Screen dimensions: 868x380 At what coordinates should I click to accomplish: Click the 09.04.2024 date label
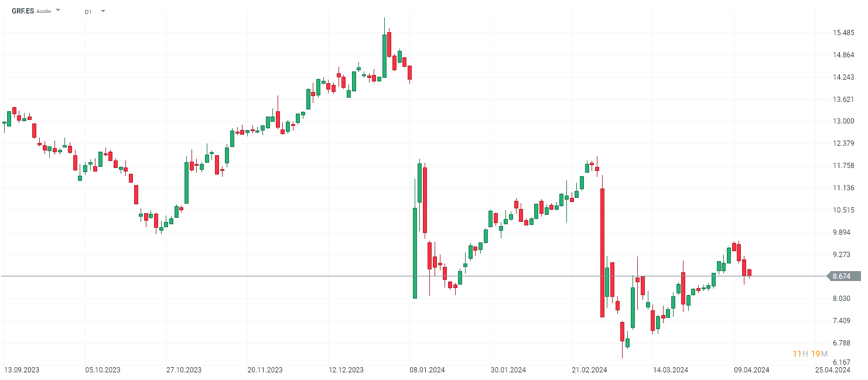(x=751, y=370)
